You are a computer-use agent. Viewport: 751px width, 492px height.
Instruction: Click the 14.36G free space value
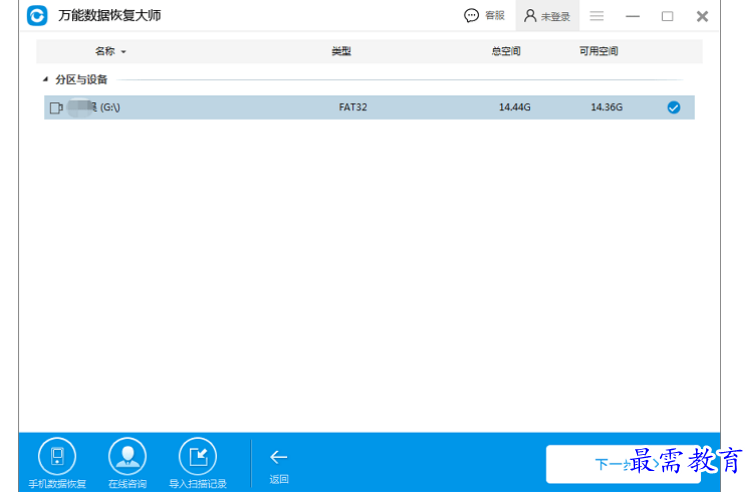click(x=607, y=107)
